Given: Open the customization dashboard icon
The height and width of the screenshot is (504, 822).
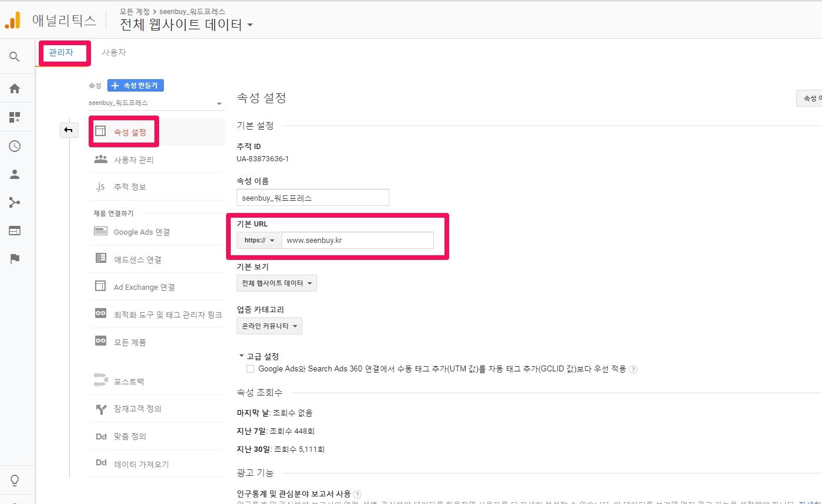Looking at the screenshot, I should click(15, 117).
